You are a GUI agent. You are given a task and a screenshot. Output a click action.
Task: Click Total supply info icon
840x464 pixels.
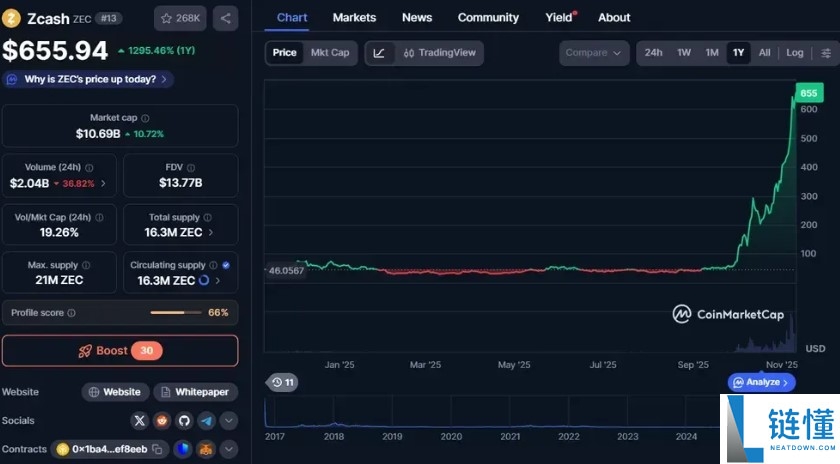(207, 218)
